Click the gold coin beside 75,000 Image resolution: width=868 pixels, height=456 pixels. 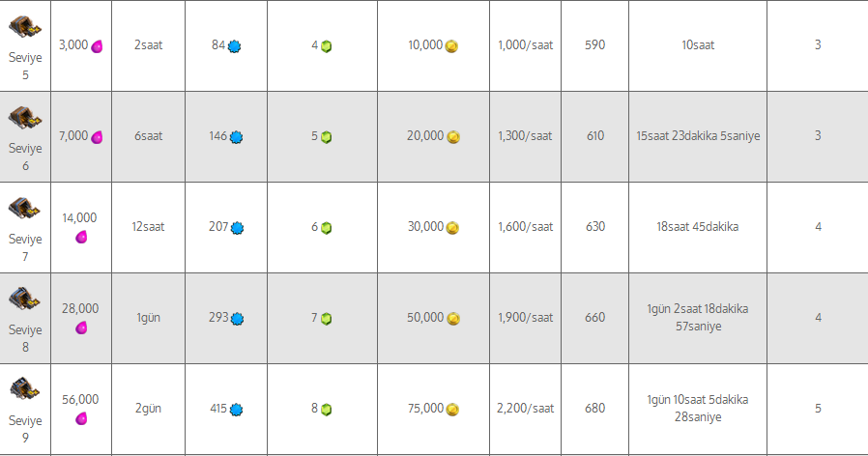pos(452,410)
